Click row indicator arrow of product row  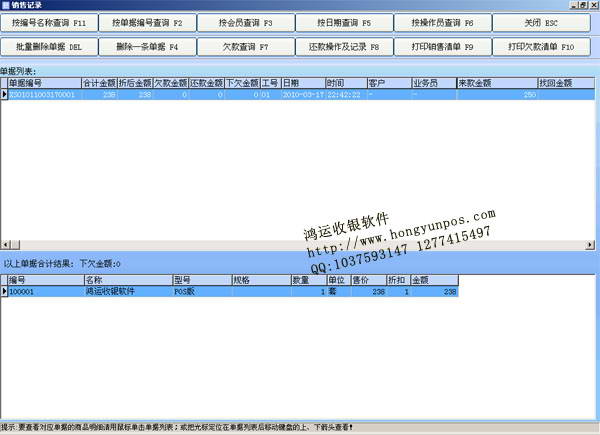pyautogui.click(x=4, y=291)
